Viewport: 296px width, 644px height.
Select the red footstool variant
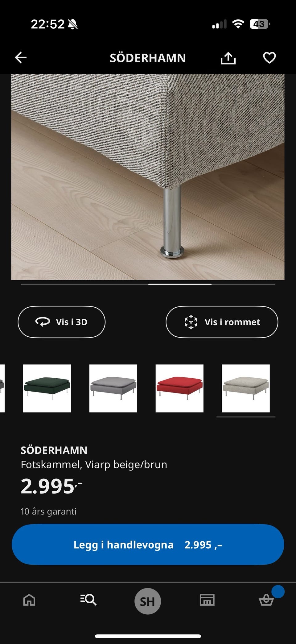pos(179,388)
